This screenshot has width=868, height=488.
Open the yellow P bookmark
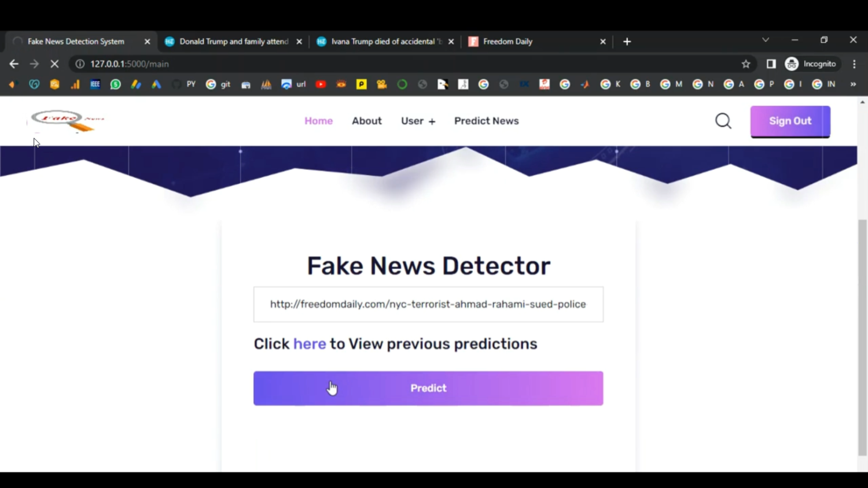pos(361,84)
